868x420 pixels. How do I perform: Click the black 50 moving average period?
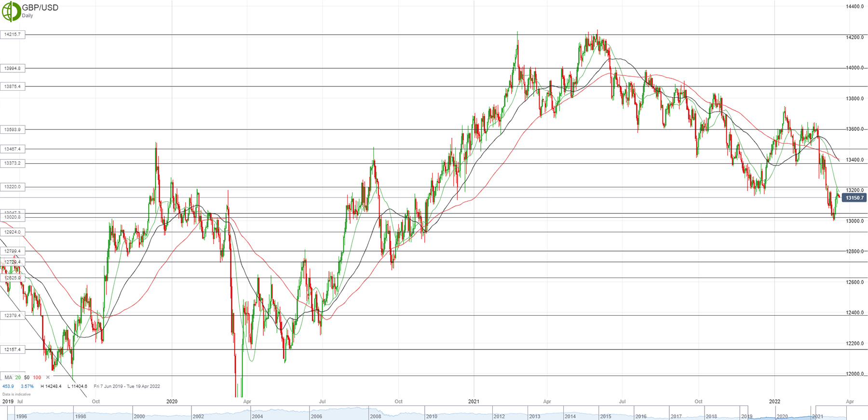tap(27, 378)
